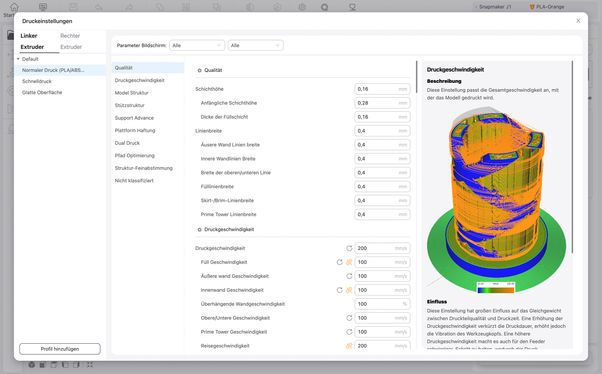The width and height of the screenshot is (602, 374).
Task: Click Äusere Wand Linien breite field
Action: click(x=382, y=145)
